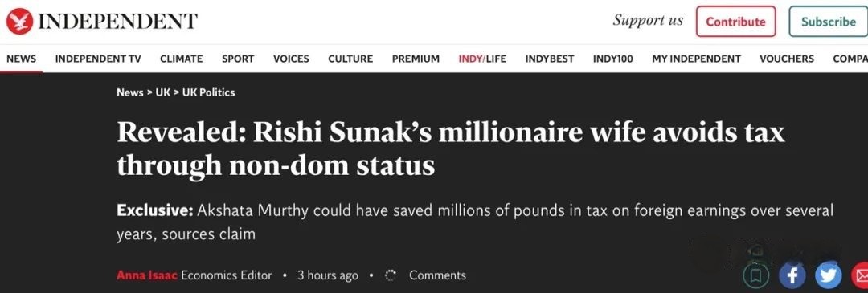Go to the Climate section
The image size is (868, 293).
pos(181,59)
